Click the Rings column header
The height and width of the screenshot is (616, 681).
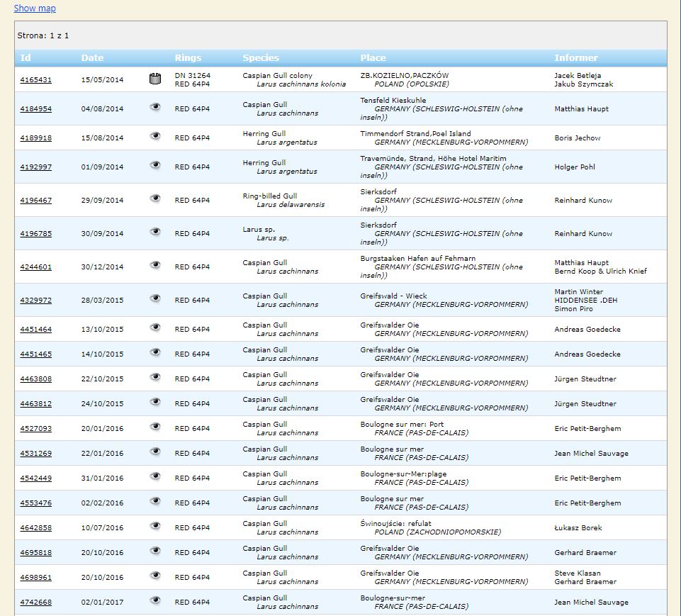point(188,58)
